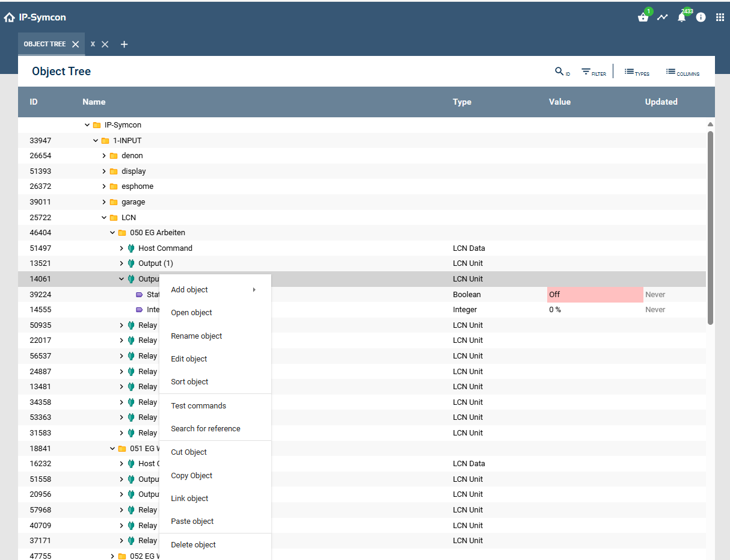This screenshot has width=730, height=560.
Task: Expand the folder in row 47755
Action: tap(112, 556)
